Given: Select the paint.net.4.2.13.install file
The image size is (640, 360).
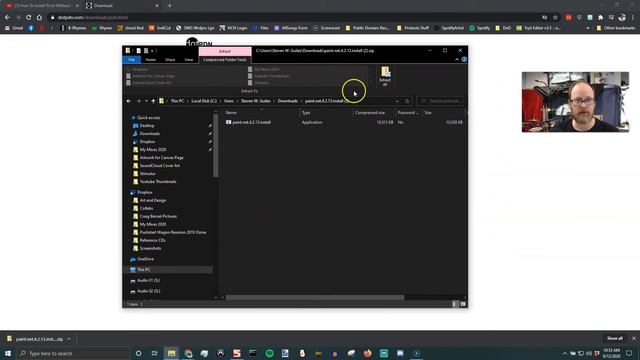Looking at the screenshot, I should tap(251, 122).
